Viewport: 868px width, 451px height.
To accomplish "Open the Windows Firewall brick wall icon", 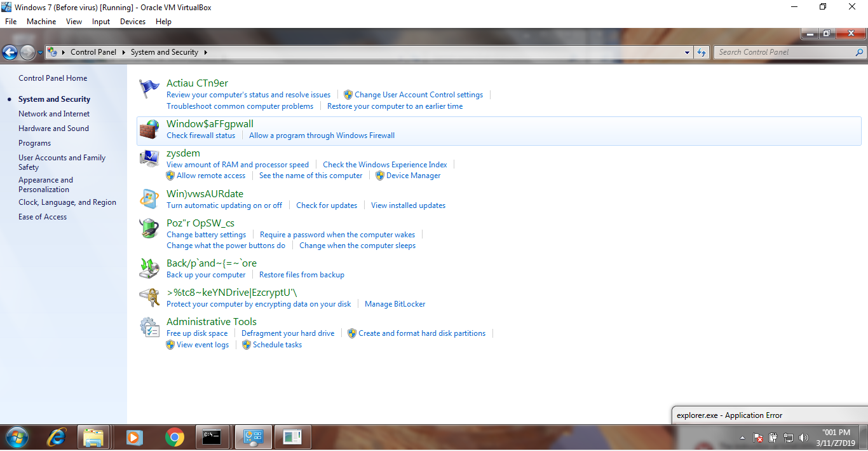I will tap(149, 129).
